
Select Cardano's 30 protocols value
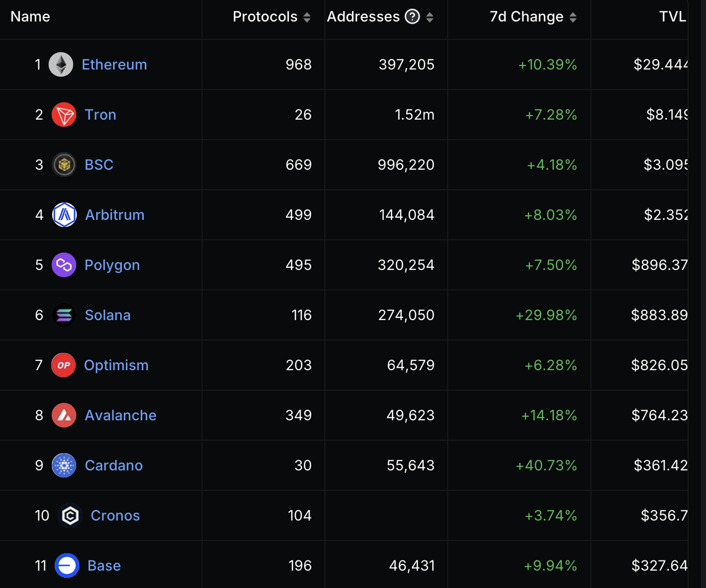303,465
